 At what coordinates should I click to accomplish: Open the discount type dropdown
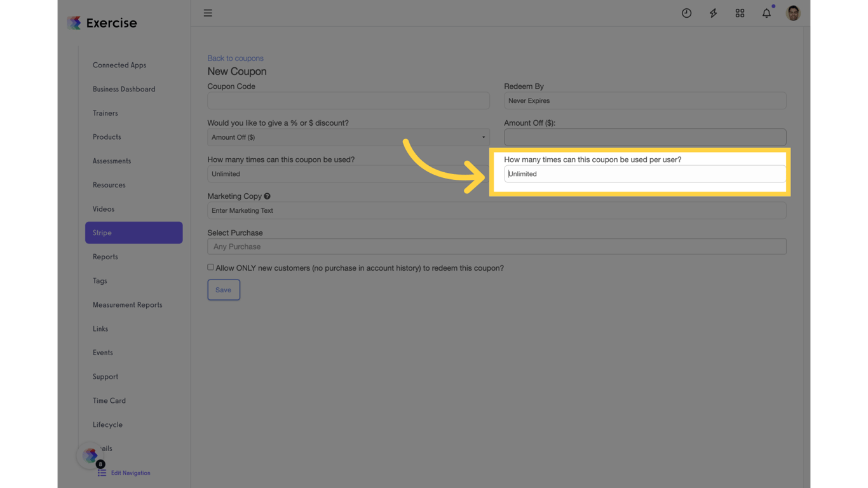(348, 137)
